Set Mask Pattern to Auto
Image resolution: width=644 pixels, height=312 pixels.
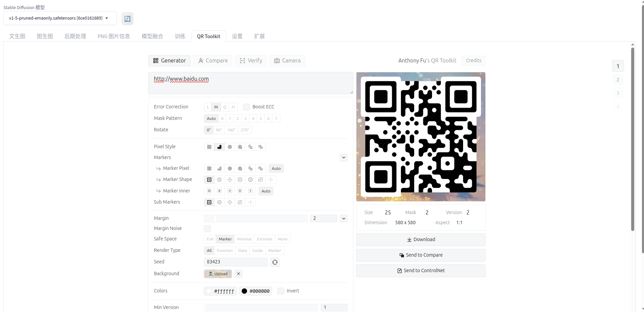click(x=211, y=119)
